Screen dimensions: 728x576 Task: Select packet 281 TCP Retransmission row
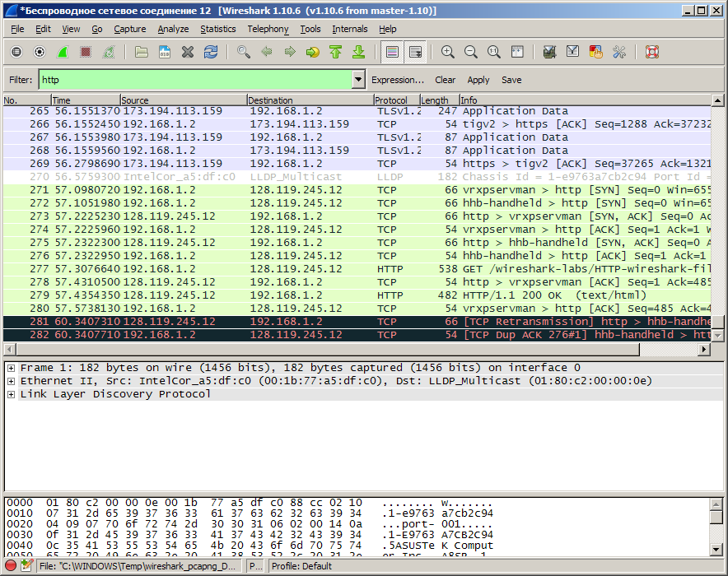(x=357, y=322)
